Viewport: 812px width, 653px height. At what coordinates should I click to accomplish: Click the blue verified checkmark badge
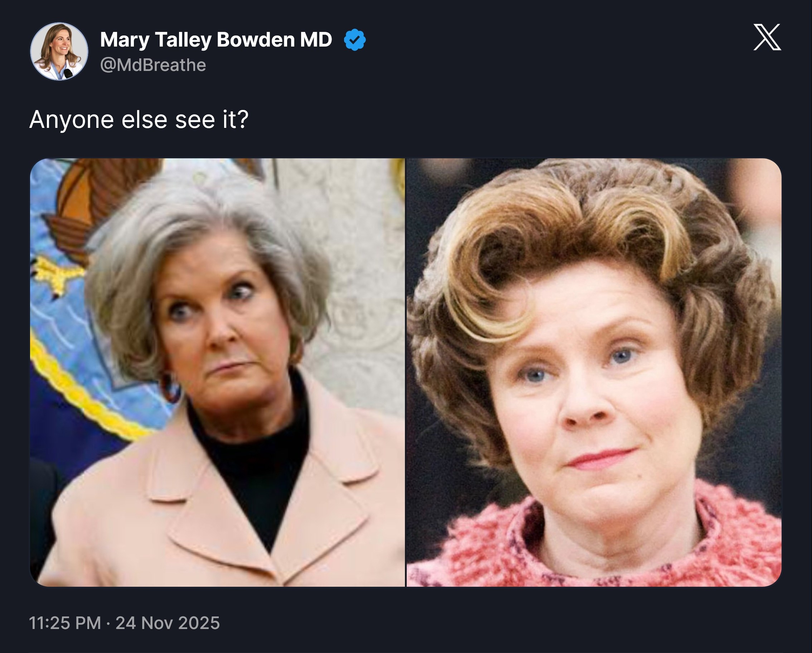354,40
